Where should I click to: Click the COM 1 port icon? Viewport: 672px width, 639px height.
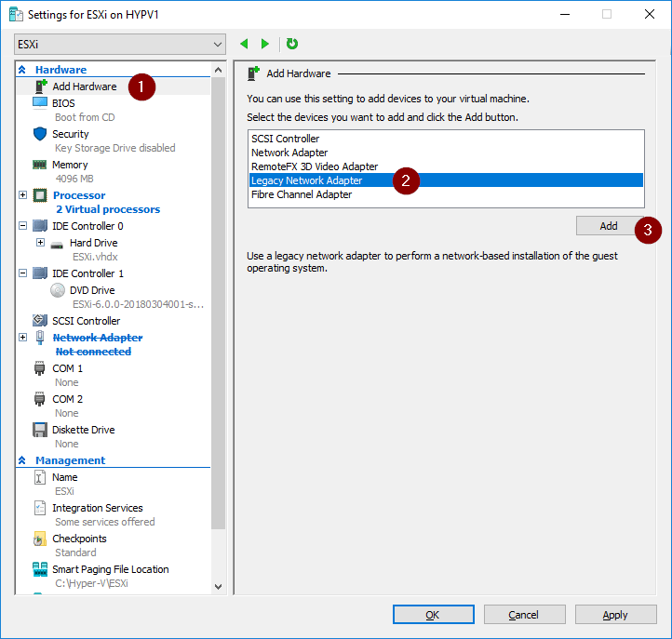tap(39, 368)
